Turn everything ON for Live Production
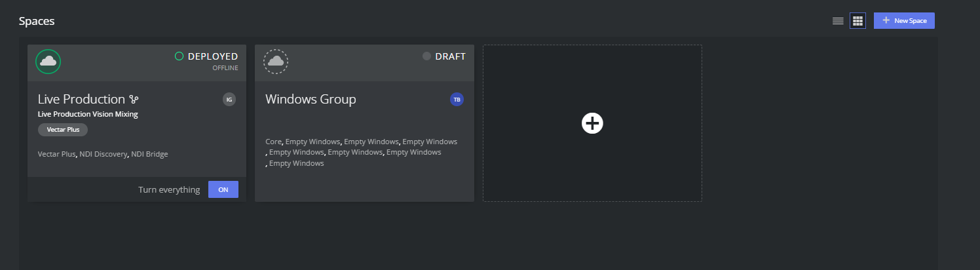 (x=223, y=189)
